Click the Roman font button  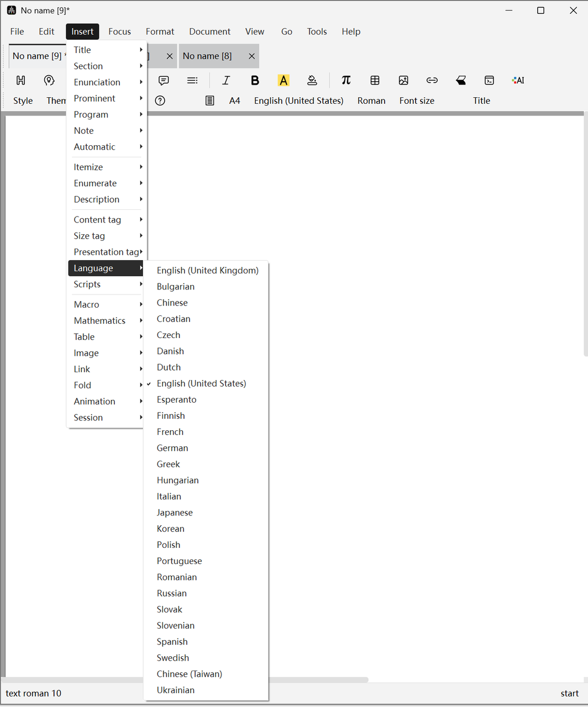[371, 101]
